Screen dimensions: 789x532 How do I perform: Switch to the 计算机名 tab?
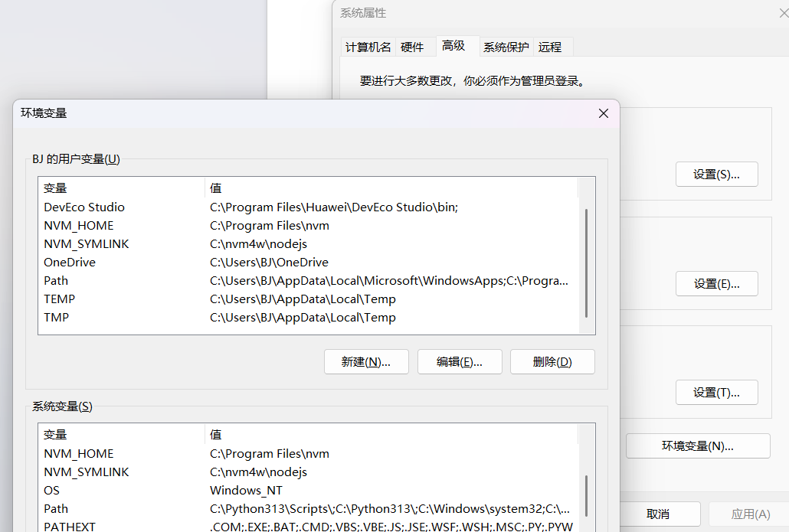click(x=368, y=47)
